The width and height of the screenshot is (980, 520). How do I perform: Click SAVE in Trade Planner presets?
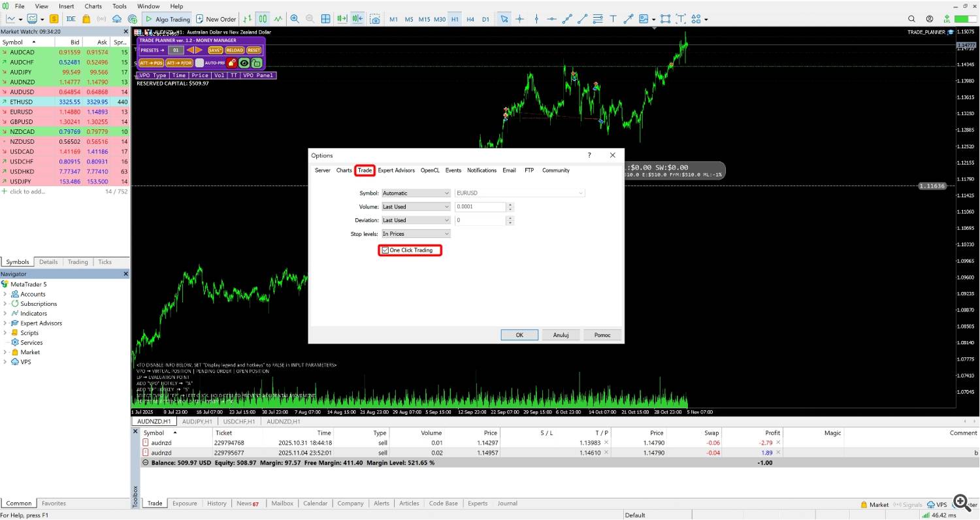click(x=215, y=50)
